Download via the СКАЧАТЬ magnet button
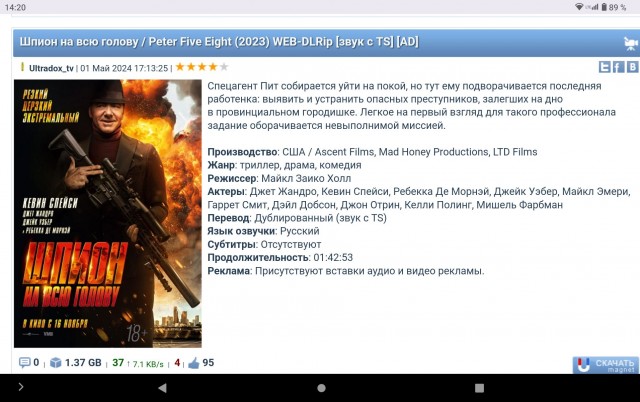 click(x=606, y=365)
